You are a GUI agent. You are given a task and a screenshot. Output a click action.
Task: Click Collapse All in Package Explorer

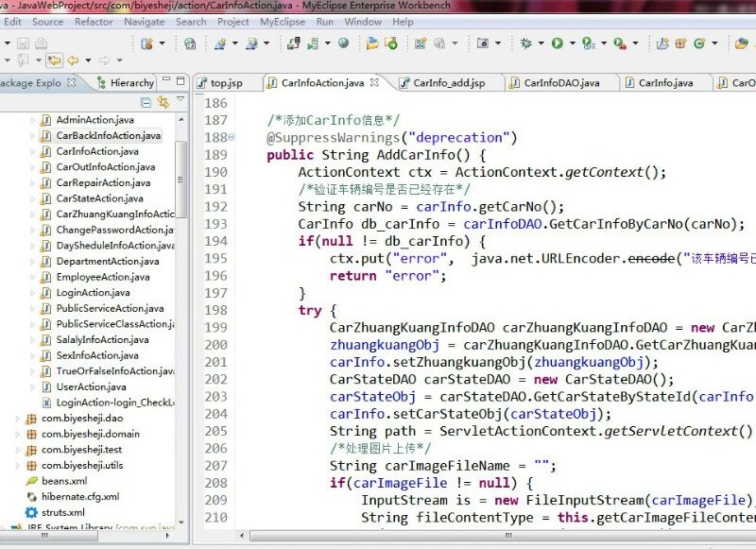pos(146,102)
